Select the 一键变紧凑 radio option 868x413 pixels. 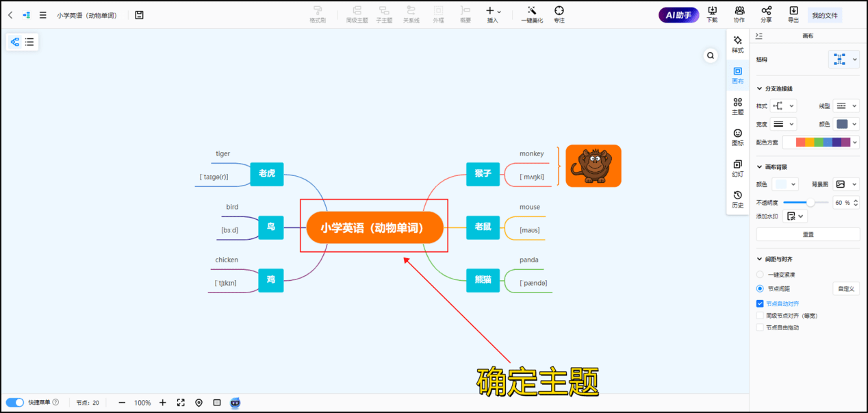760,273
